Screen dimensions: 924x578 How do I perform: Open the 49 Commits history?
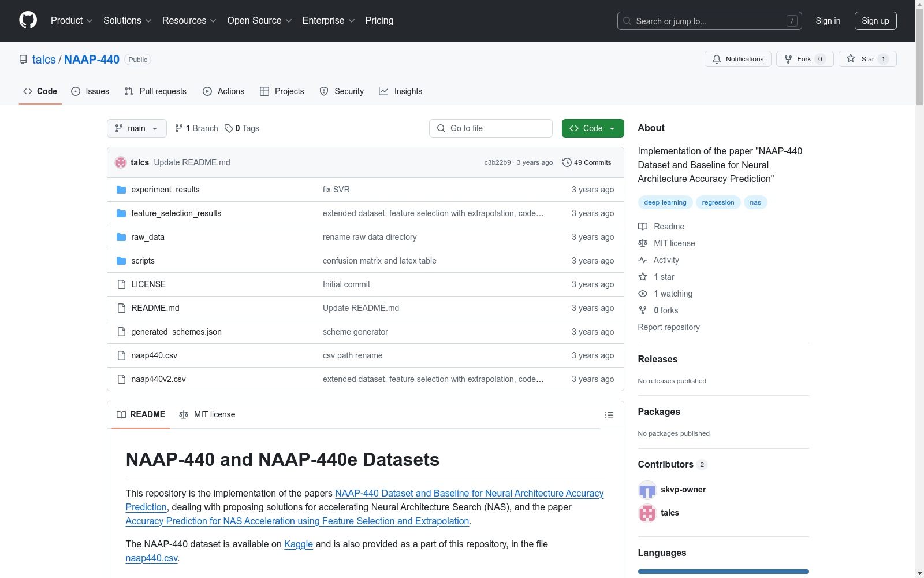point(587,162)
